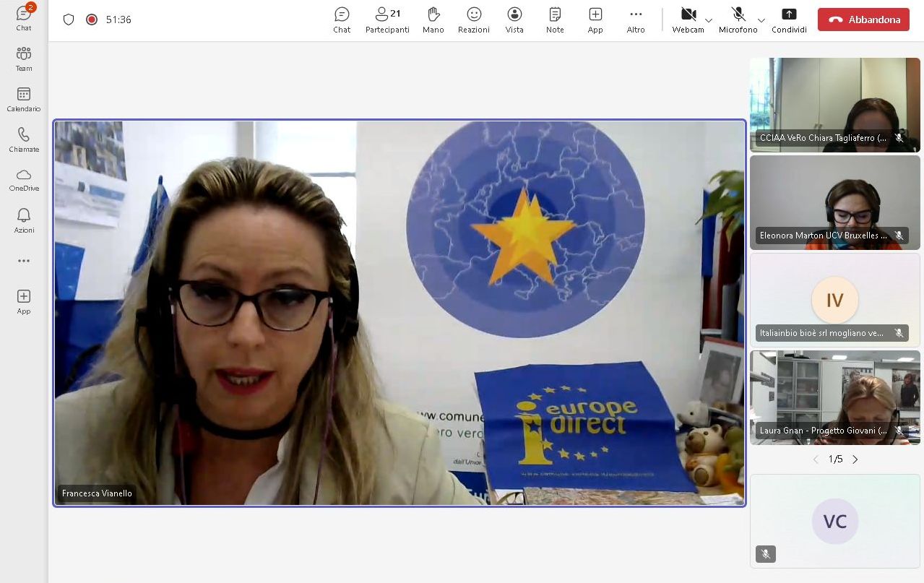Image resolution: width=924 pixels, height=583 pixels.
Task: Raise your hand with Mano
Action: [x=433, y=20]
